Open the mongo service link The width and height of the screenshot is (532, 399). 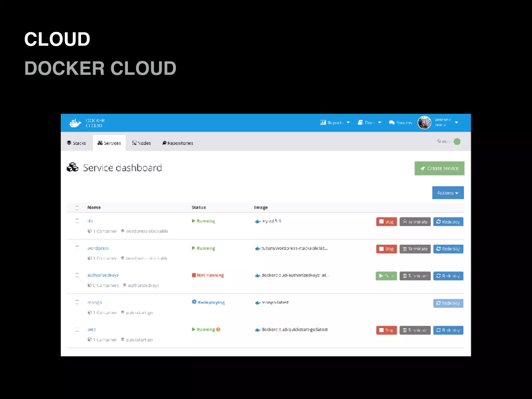click(95, 302)
